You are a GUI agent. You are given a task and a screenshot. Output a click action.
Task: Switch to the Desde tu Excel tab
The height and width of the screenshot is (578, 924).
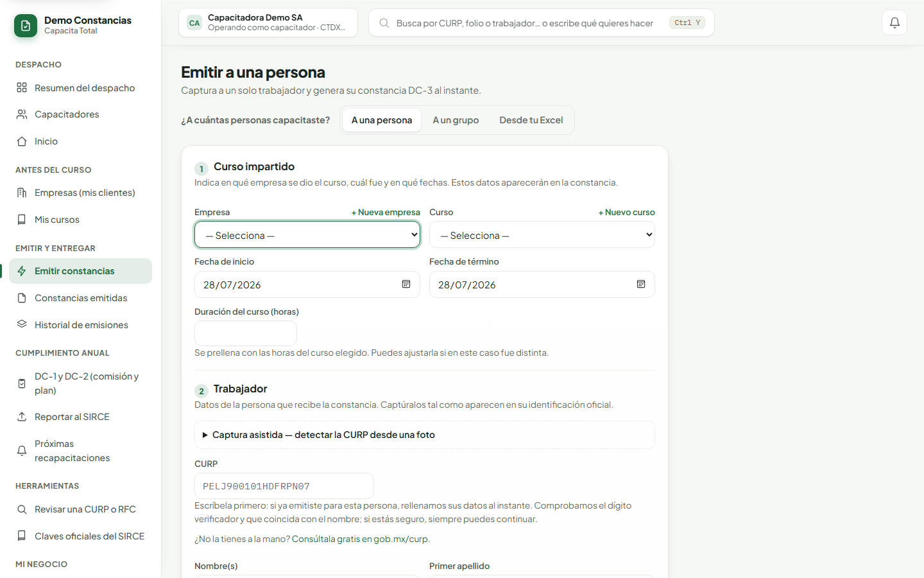coord(531,120)
